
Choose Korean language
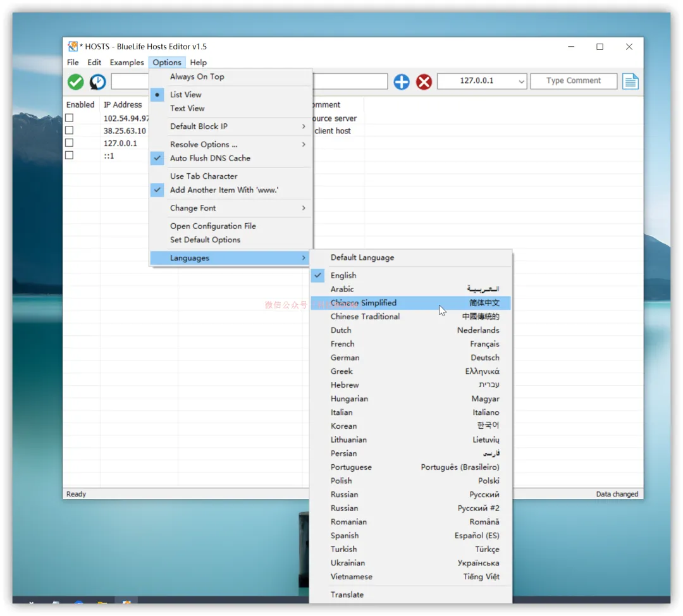pos(411,426)
